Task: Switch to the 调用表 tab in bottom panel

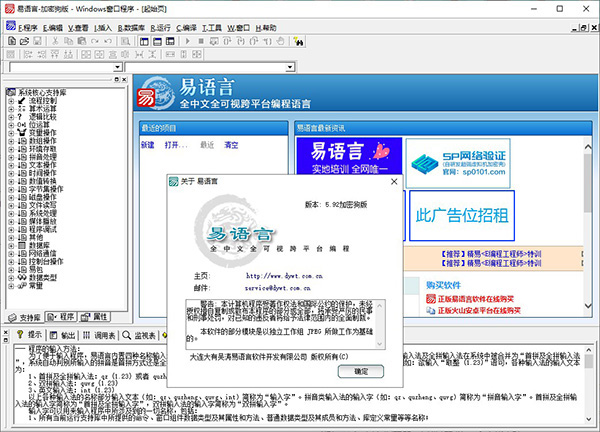Action: tap(99, 336)
